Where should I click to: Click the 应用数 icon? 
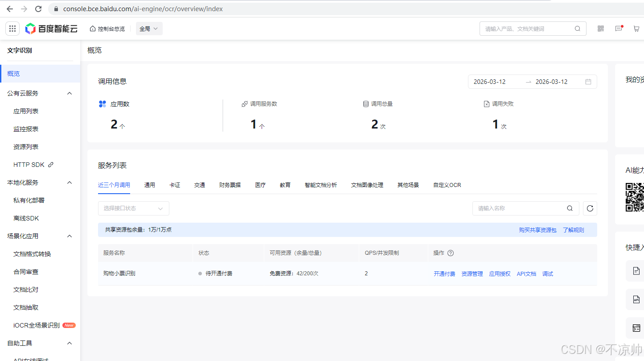point(102,104)
